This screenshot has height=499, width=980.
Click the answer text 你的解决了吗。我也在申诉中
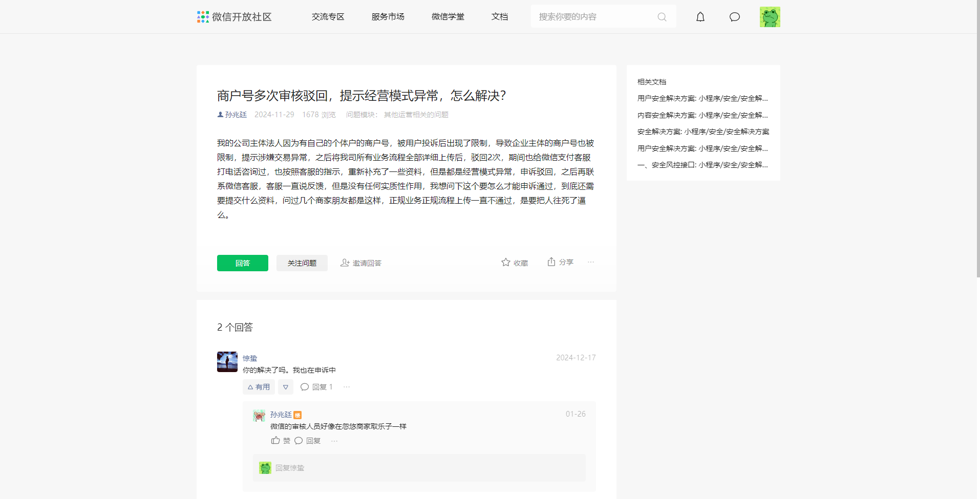289,370
